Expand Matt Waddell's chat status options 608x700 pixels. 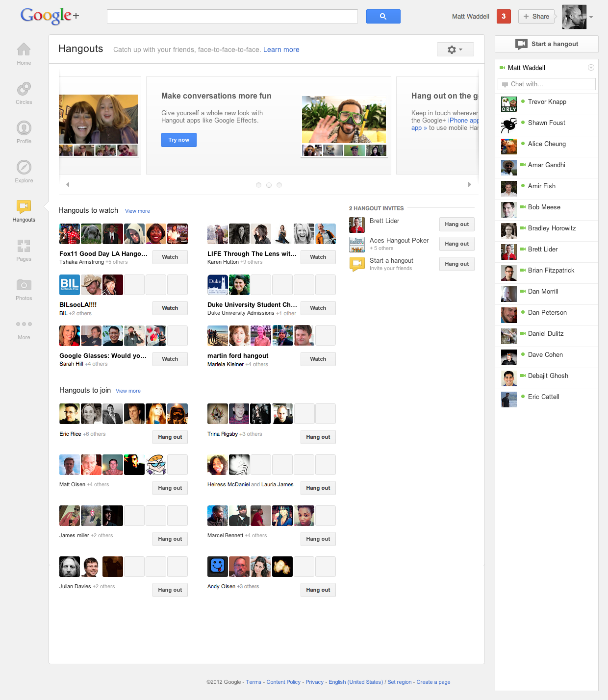[590, 68]
